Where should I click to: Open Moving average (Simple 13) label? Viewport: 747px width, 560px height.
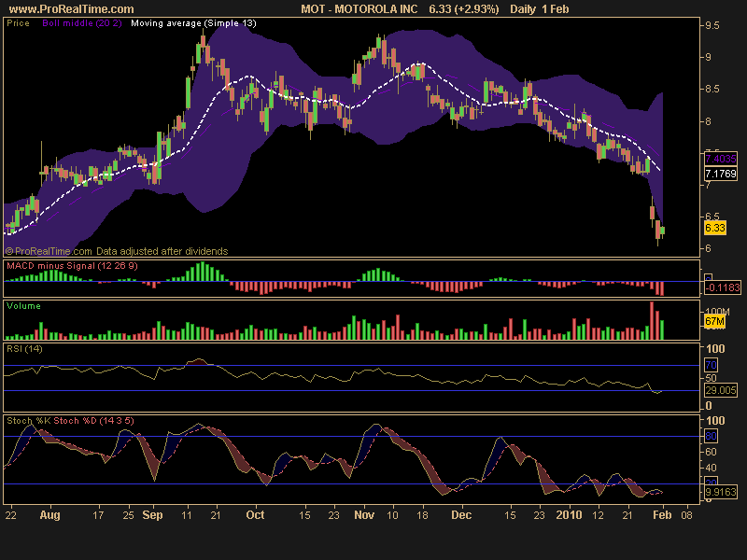(x=193, y=22)
